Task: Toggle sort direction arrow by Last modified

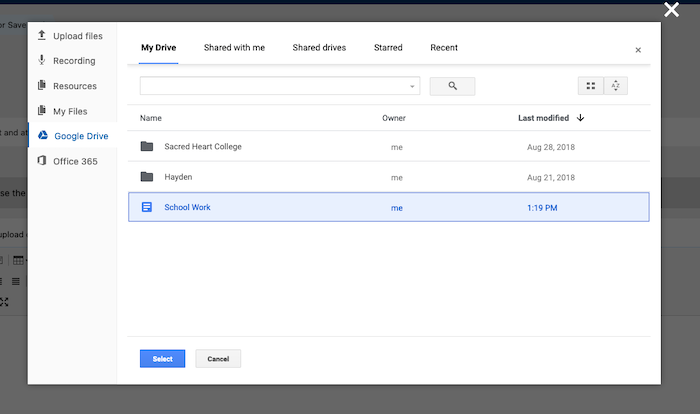Action: [581, 118]
